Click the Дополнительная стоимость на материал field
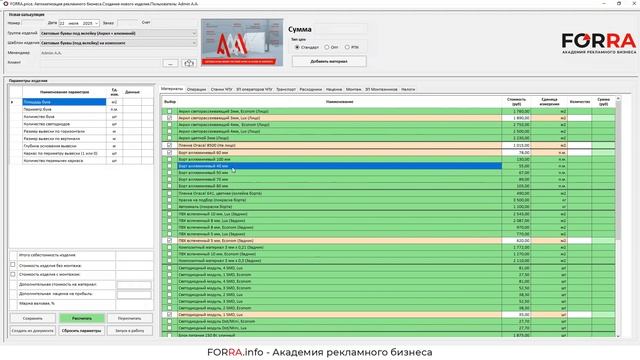Viewport: 640px width, 360px height. 134,285
